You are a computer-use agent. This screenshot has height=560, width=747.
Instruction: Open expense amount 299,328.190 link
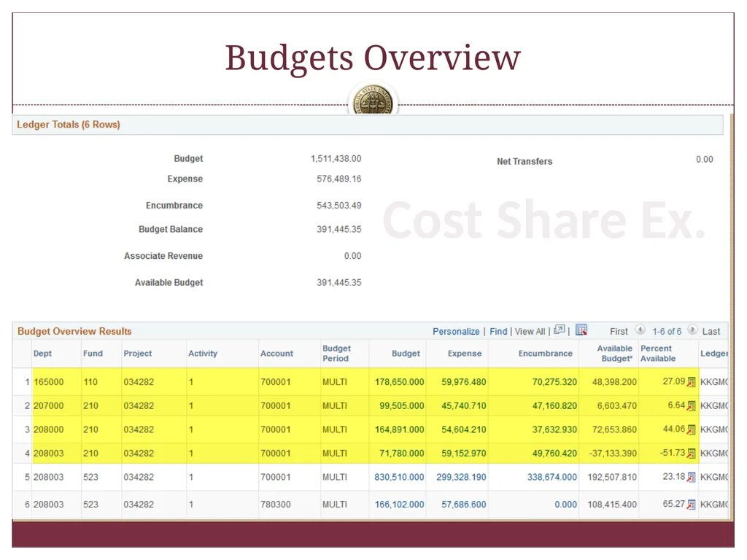461,477
